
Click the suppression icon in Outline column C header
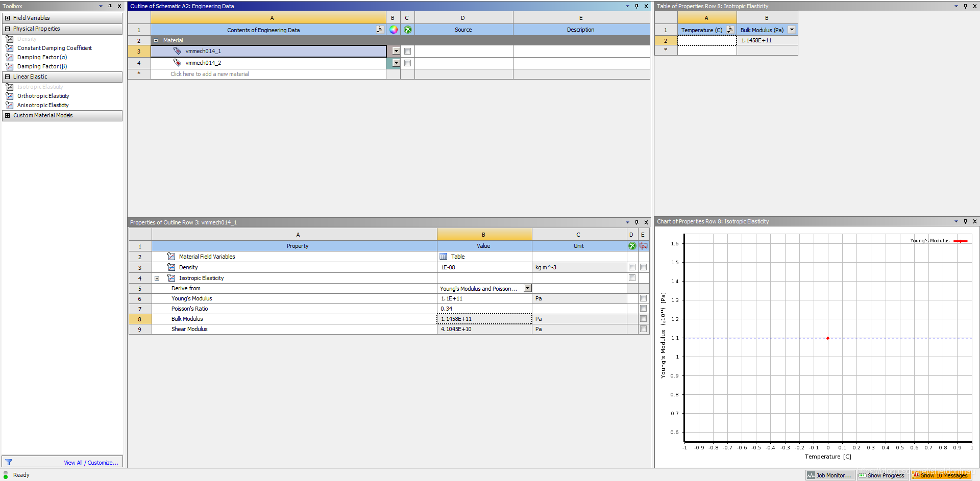407,30
